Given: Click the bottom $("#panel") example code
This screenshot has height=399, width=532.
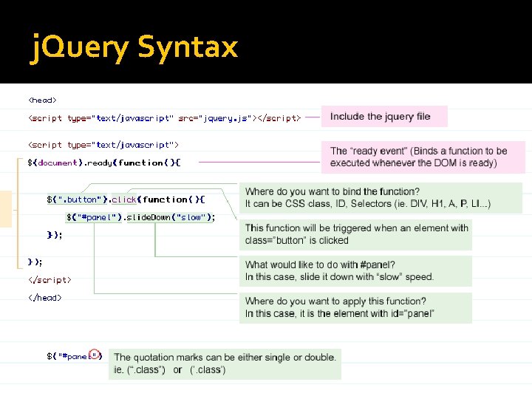Looking at the screenshot, I should 75,356.
